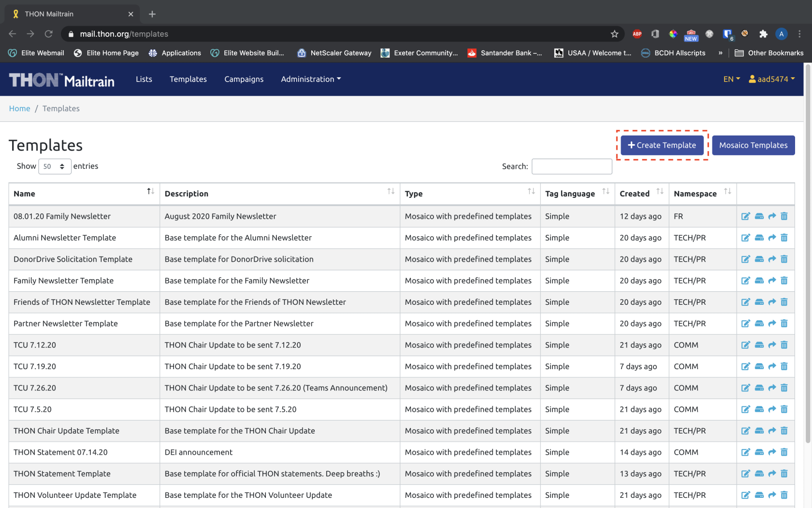Edit the Family Newsletter Template row

click(746, 281)
